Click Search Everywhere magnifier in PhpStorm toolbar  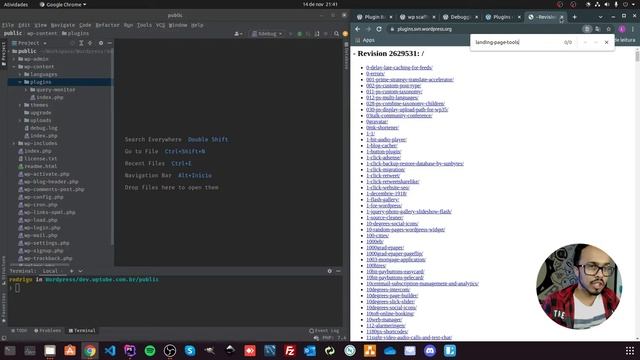click(x=336, y=34)
